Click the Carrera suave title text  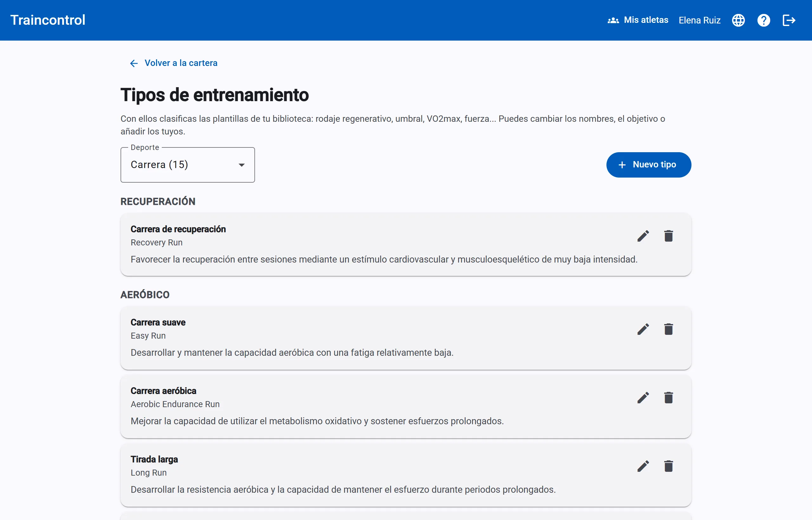158,322
